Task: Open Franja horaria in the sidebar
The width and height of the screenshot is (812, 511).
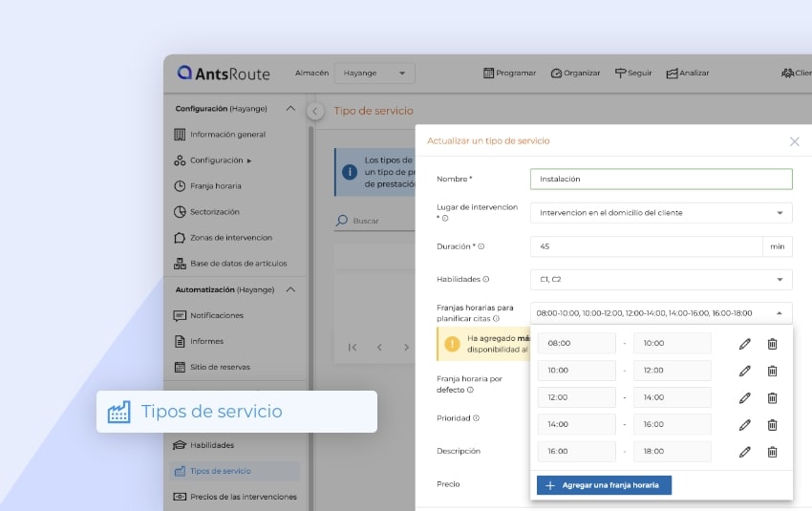Action: (x=215, y=186)
